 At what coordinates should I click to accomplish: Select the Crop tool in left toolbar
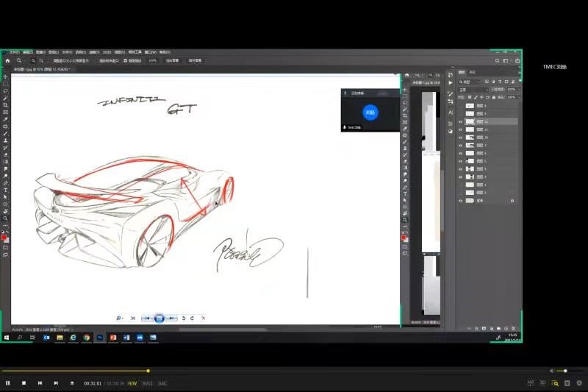pos(5,105)
